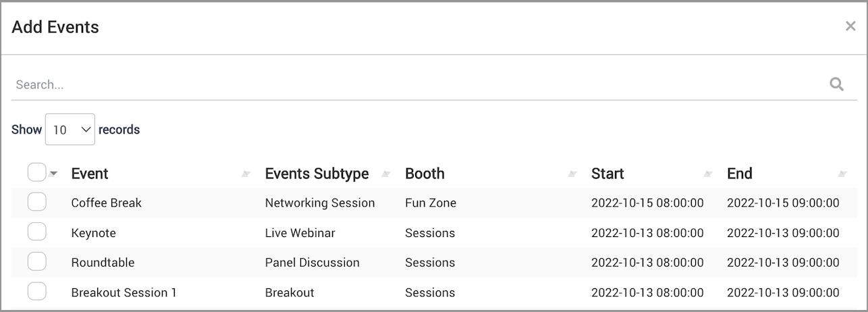
Task: Click the Booth column header label
Action: pos(425,174)
